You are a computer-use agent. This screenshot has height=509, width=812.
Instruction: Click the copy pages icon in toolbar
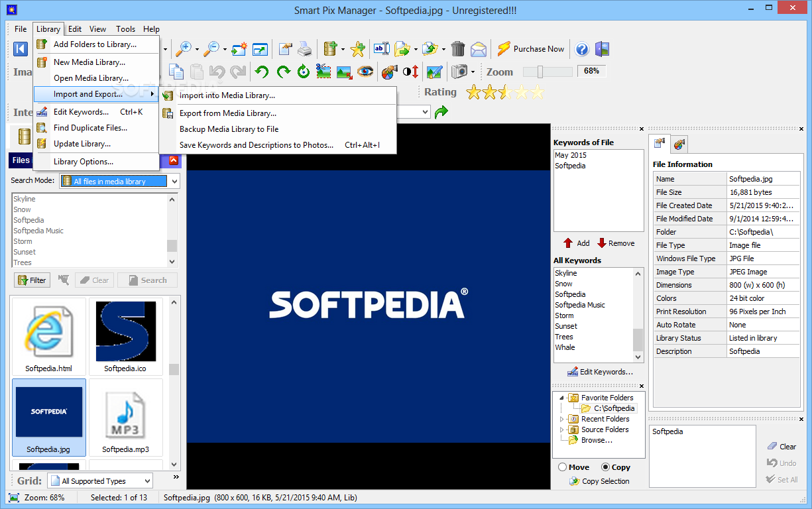[x=176, y=72]
